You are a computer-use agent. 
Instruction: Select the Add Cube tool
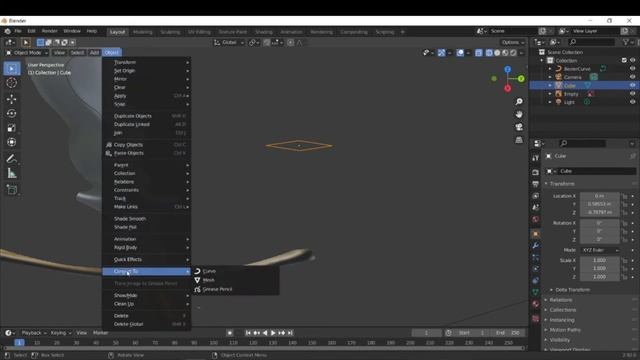[x=11, y=190]
